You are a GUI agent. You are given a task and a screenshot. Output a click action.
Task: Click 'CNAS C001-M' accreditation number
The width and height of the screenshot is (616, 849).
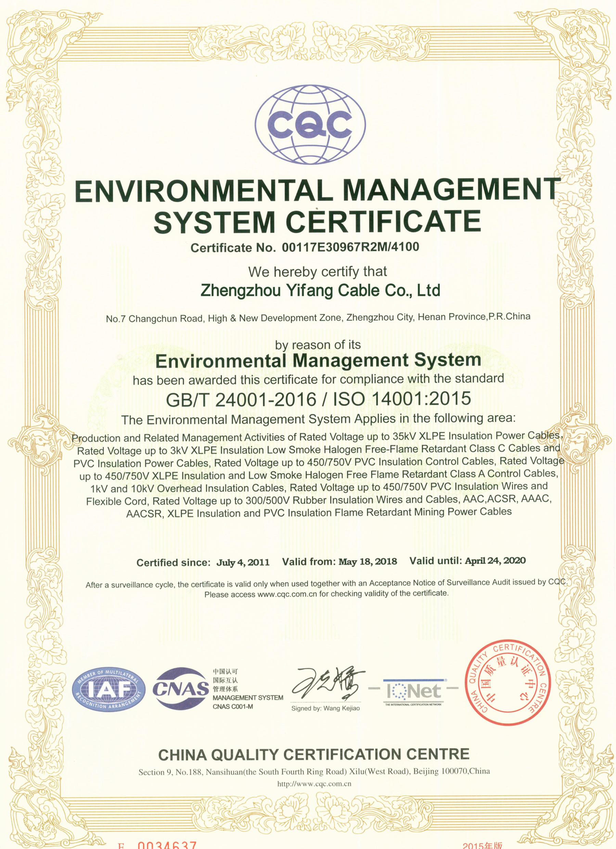pyautogui.click(x=233, y=707)
